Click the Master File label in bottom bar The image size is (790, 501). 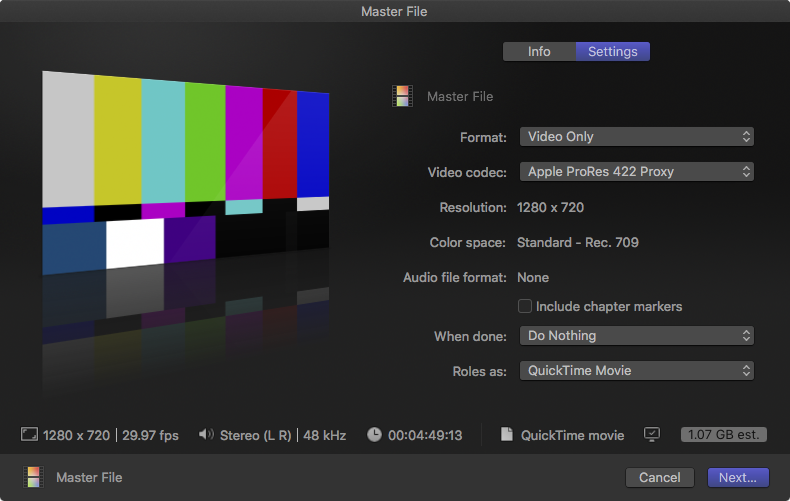tap(89, 477)
